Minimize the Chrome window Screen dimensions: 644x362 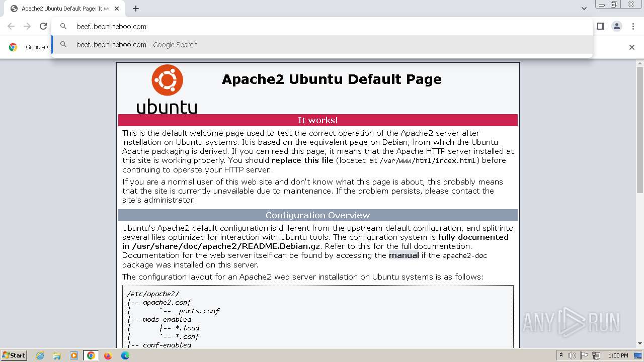pos(601,4)
